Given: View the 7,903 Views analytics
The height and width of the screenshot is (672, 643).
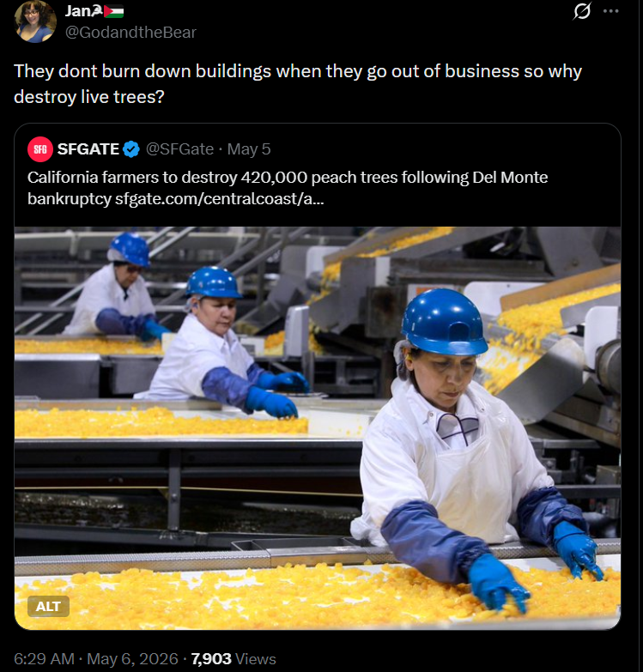Looking at the screenshot, I should (234, 659).
